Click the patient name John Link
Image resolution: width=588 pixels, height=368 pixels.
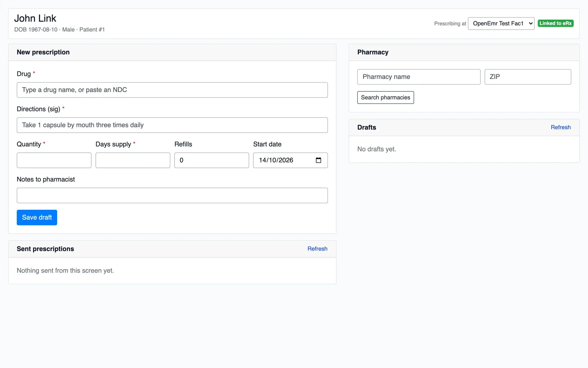click(x=35, y=18)
